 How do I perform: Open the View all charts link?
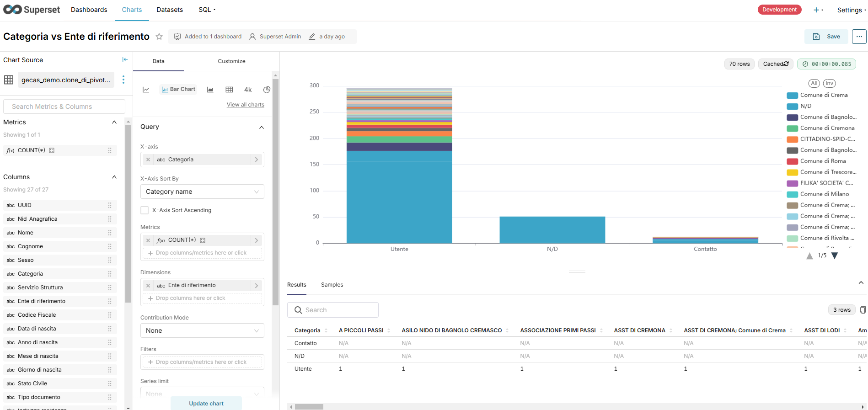(245, 105)
